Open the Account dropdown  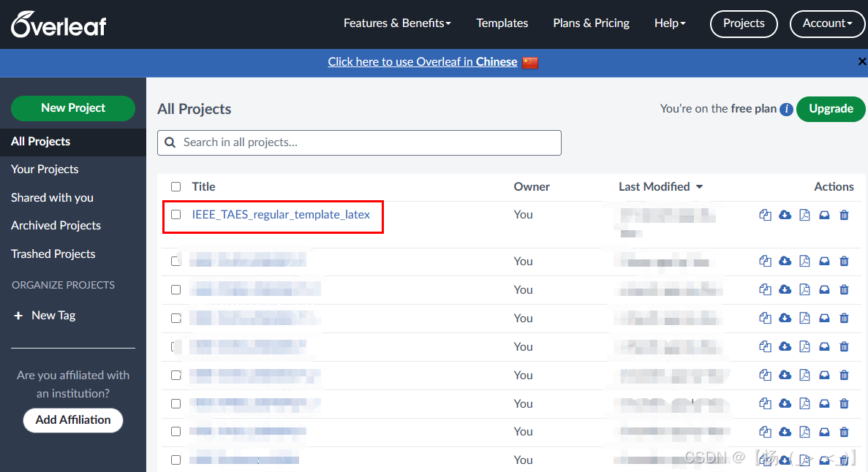[827, 23]
